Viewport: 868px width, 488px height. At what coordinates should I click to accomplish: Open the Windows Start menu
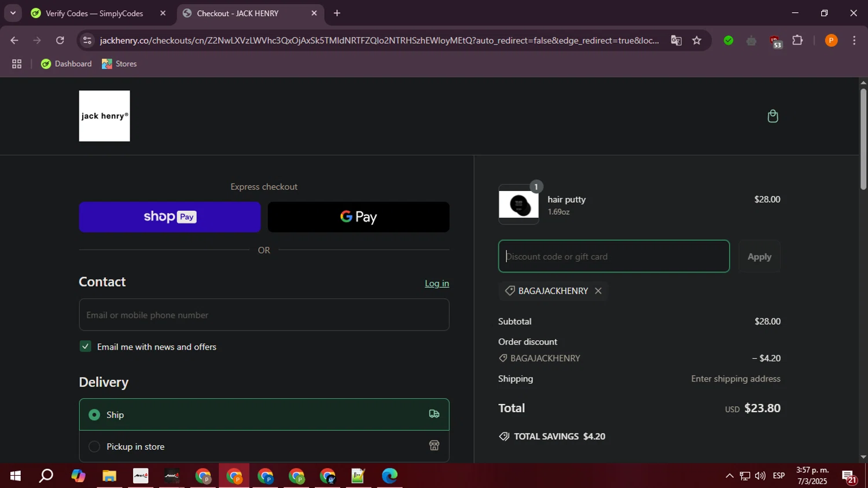click(16, 476)
